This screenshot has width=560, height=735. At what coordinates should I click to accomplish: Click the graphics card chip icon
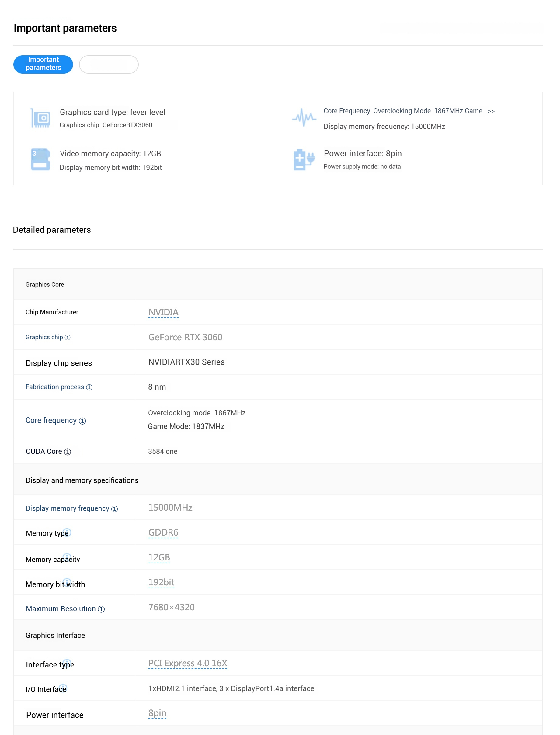[x=40, y=118]
